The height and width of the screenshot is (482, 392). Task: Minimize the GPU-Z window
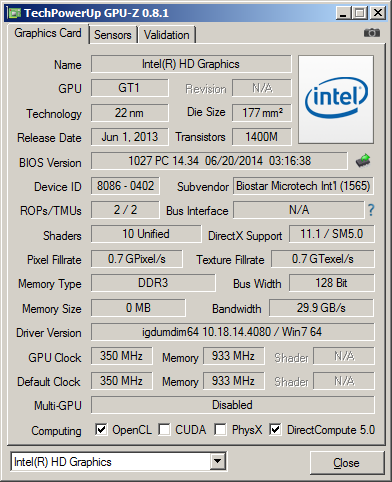tap(343, 13)
